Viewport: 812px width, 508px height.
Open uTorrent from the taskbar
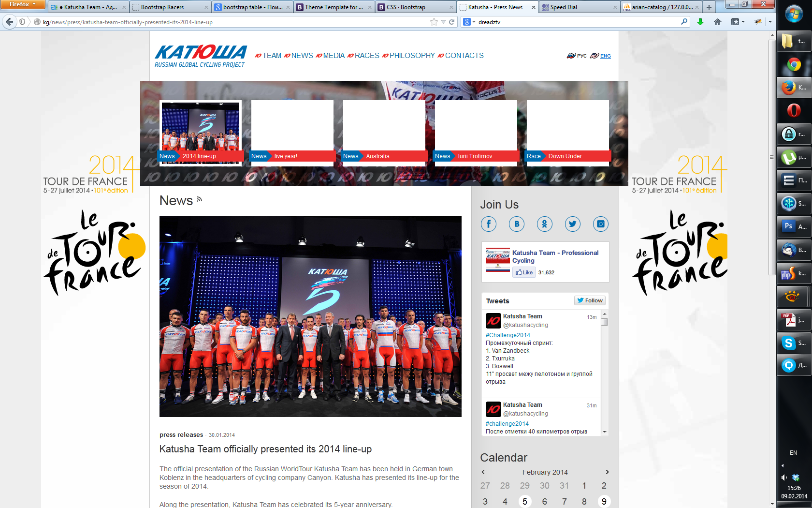pyautogui.click(x=794, y=157)
